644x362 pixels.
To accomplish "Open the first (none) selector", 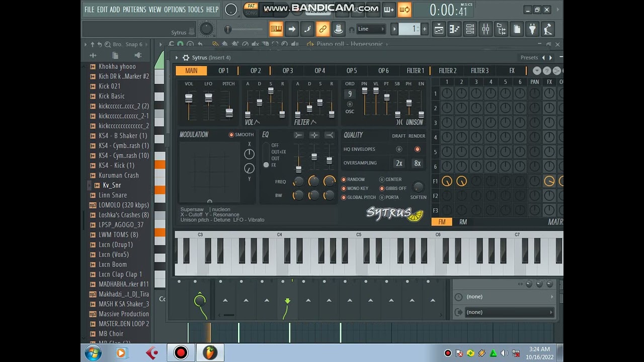I will point(504,297).
